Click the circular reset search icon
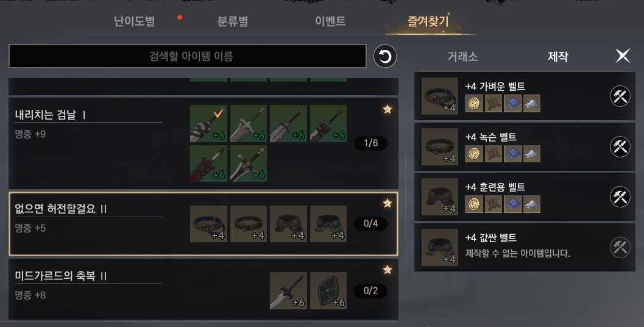This screenshot has height=327, width=644. [385, 56]
